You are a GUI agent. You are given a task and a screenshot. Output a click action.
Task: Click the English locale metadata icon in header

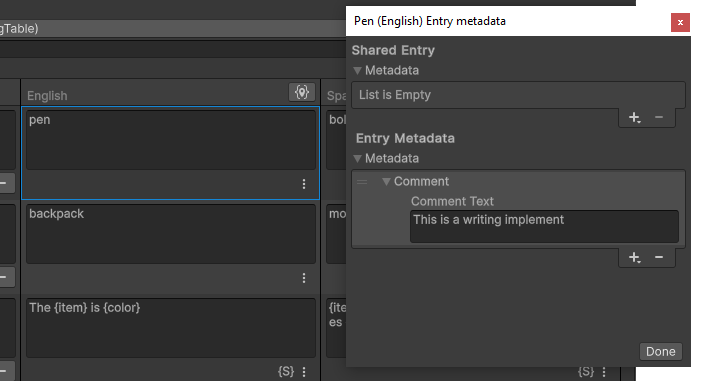click(x=302, y=92)
